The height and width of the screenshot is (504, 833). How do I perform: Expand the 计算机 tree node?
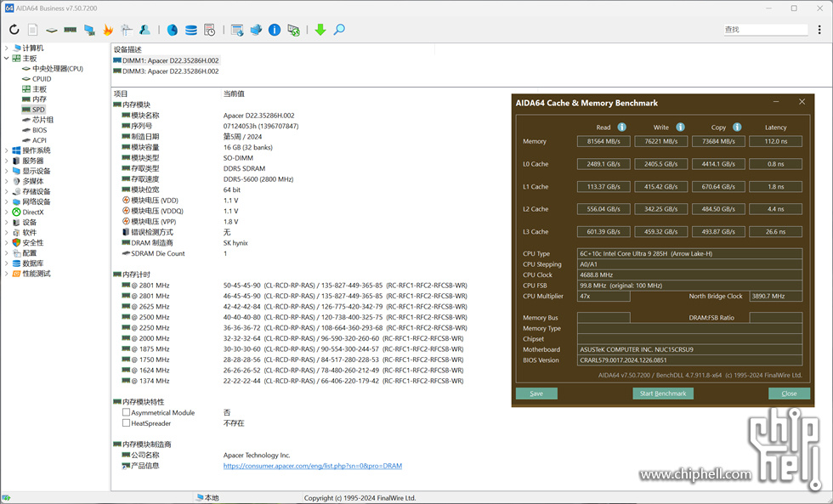(x=7, y=48)
